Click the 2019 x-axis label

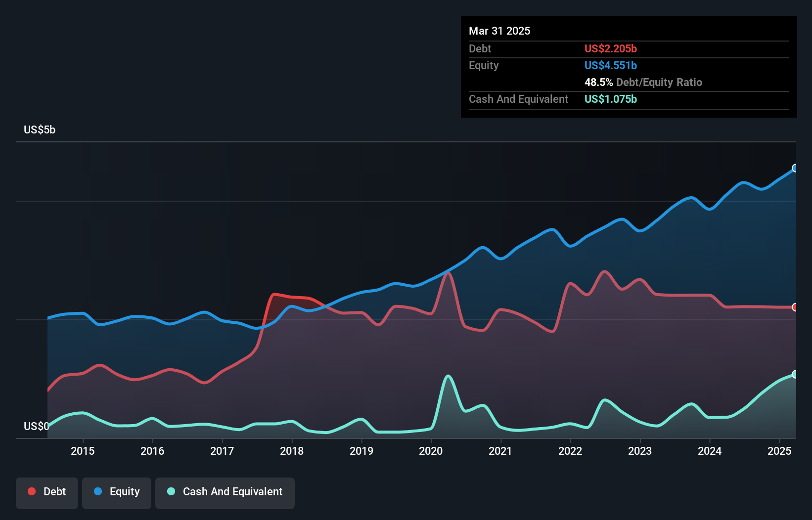pyautogui.click(x=361, y=451)
